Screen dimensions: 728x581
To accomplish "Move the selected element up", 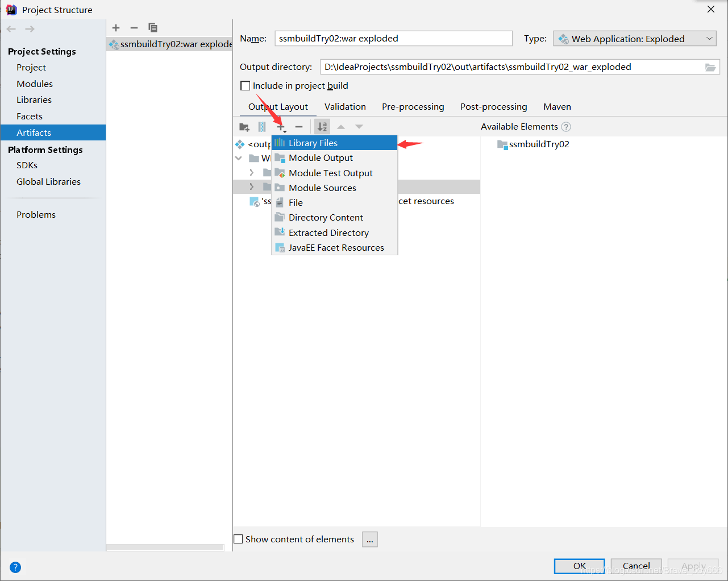I will tap(341, 127).
